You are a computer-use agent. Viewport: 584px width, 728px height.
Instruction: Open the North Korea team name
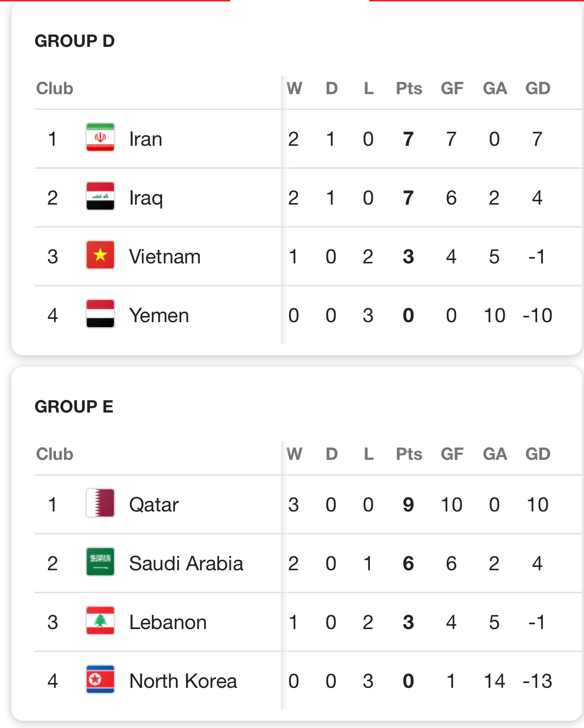point(183,681)
